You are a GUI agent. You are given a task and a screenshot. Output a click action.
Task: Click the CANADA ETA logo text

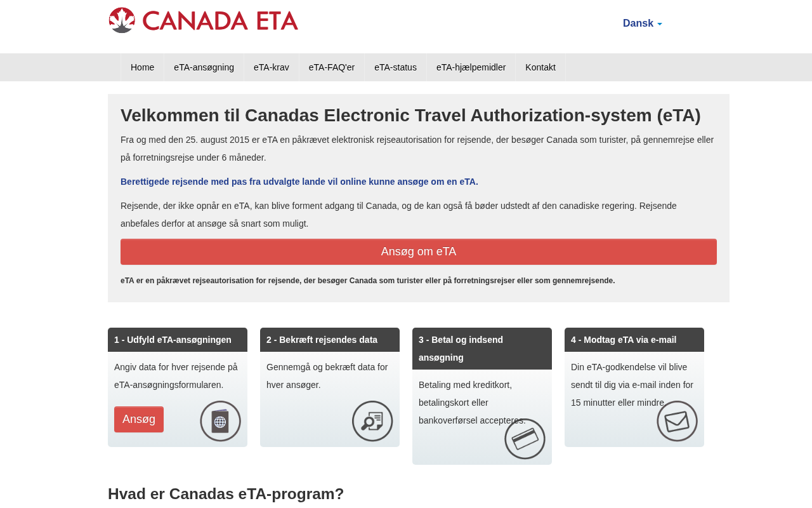pos(220,20)
